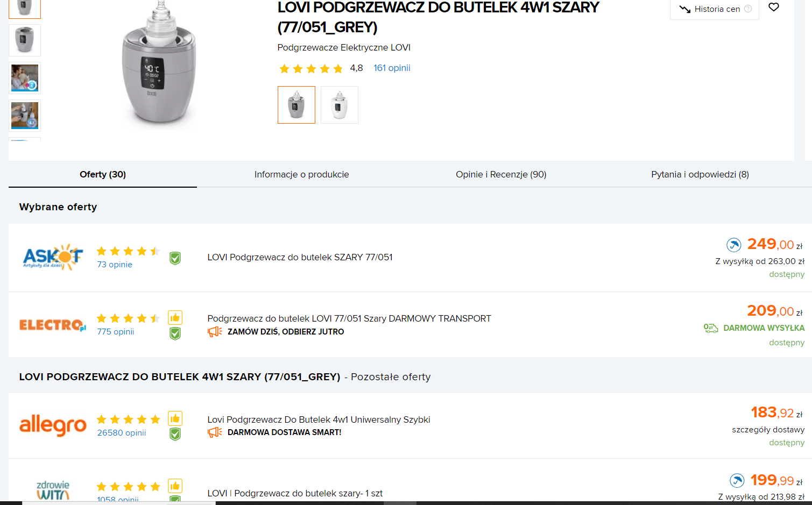Screen dimensions: 812x505
Task: Click the Askot shop logo
Action: tap(53, 258)
